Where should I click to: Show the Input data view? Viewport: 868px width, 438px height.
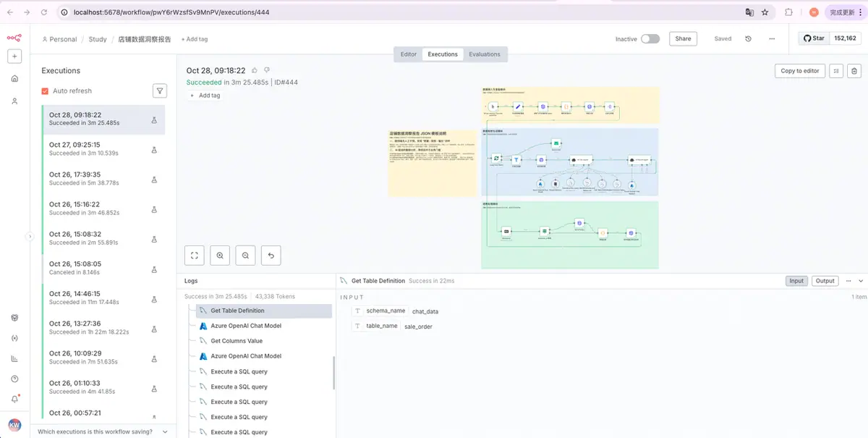click(x=796, y=281)
